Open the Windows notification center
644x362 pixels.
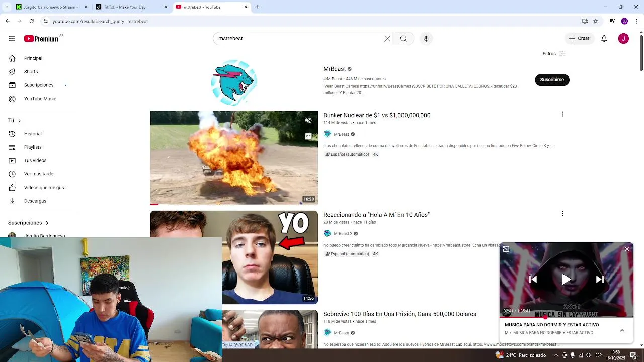click(x=633, y=355)
